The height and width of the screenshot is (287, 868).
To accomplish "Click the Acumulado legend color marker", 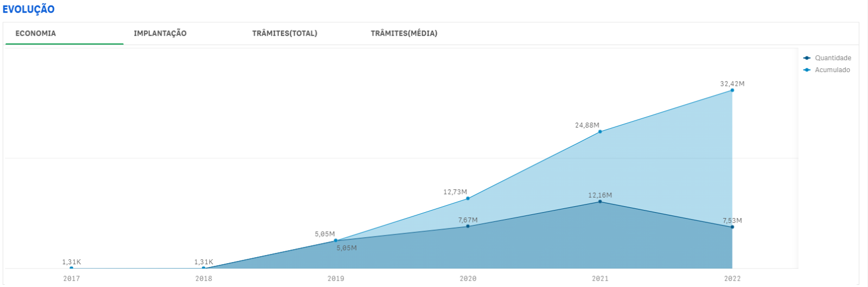I will (807, 70).
